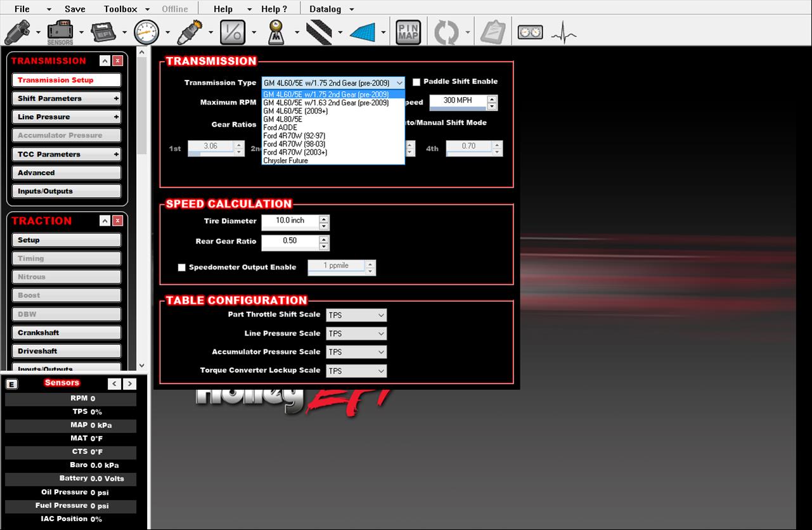This screenshot has width=812, height=530.
Task: Click the Save menu item
Action: click(75, 9)
